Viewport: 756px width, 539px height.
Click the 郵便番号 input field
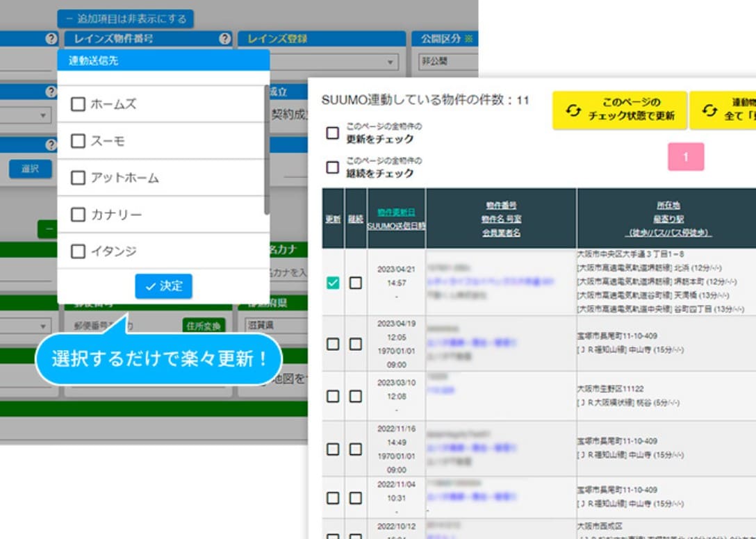[125, 326]
